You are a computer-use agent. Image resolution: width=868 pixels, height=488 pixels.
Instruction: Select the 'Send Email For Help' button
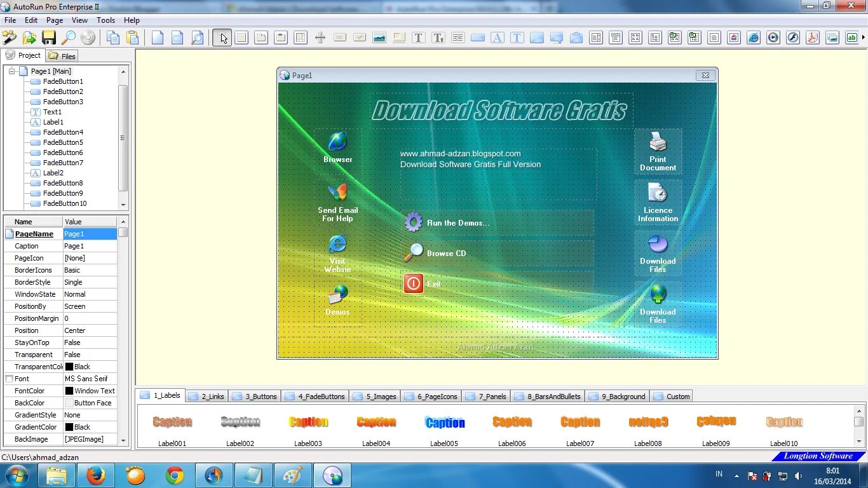337,202
